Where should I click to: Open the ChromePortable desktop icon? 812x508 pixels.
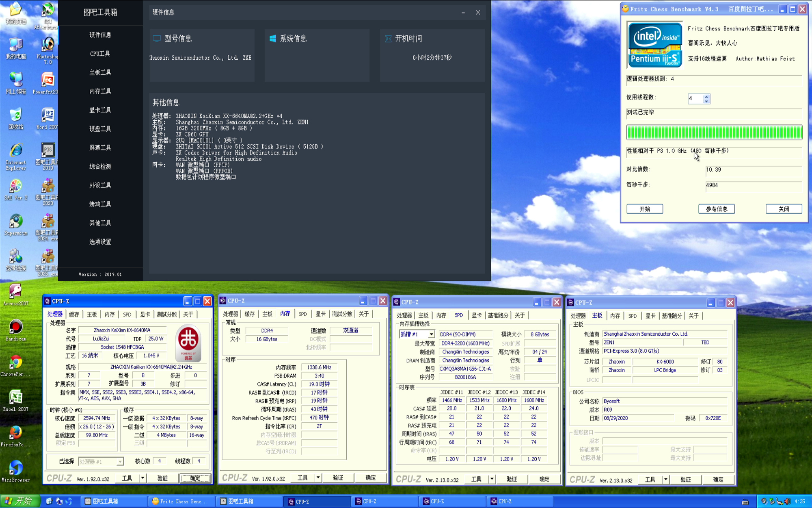pyautogui.click(x=16, y=366)
